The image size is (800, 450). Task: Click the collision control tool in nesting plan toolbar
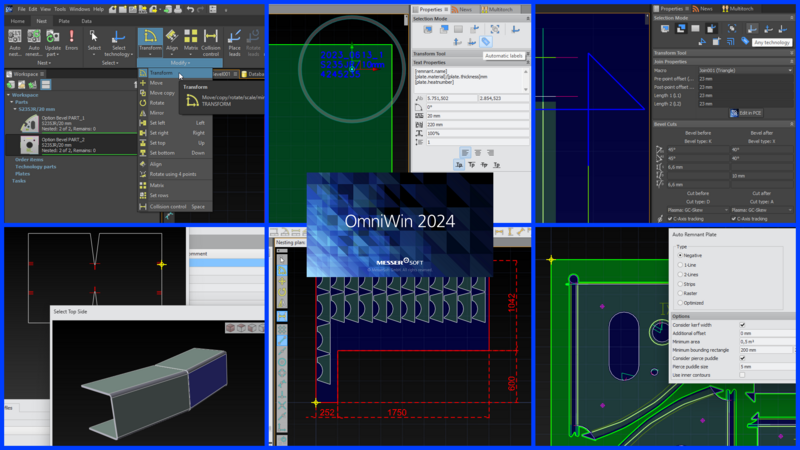[x=282, y=316]
